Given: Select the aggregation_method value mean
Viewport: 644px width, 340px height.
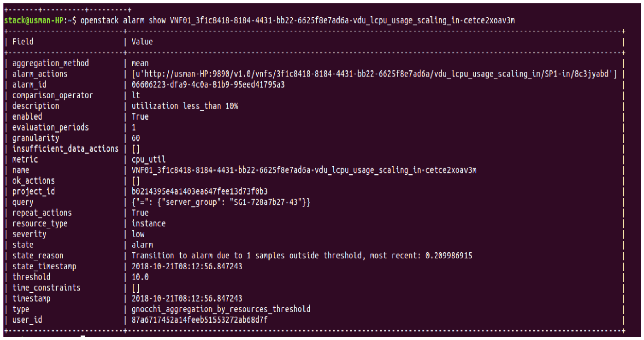Looking at the screenshot, I should (140, 63).
